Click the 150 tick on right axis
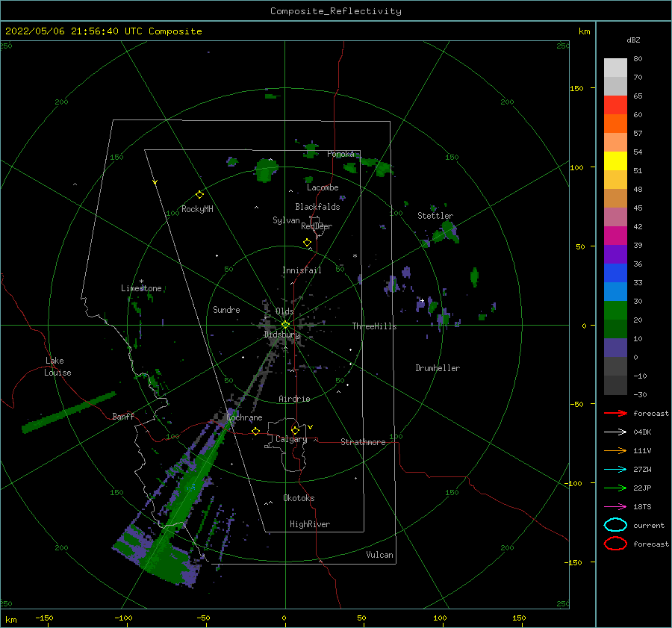 (576, 88)
